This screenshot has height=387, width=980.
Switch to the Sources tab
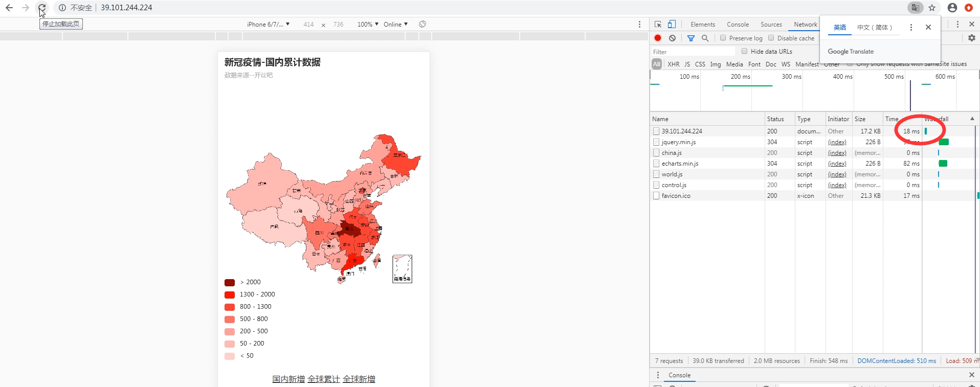pyautogui.click(x=771, y=24)
